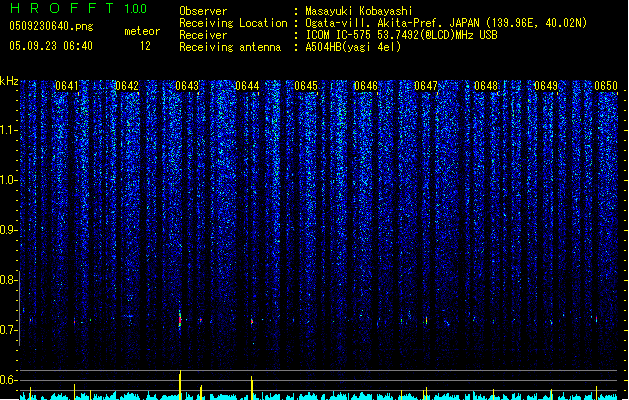
Task: Click the 0646 time marker
Action: [366, 86]
